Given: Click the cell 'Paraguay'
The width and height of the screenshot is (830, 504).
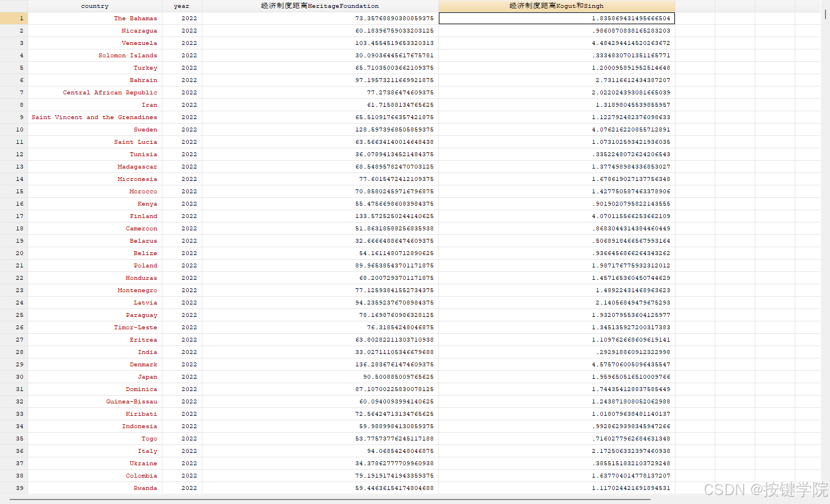Looking at the screenshot, I should pos(95,315).
